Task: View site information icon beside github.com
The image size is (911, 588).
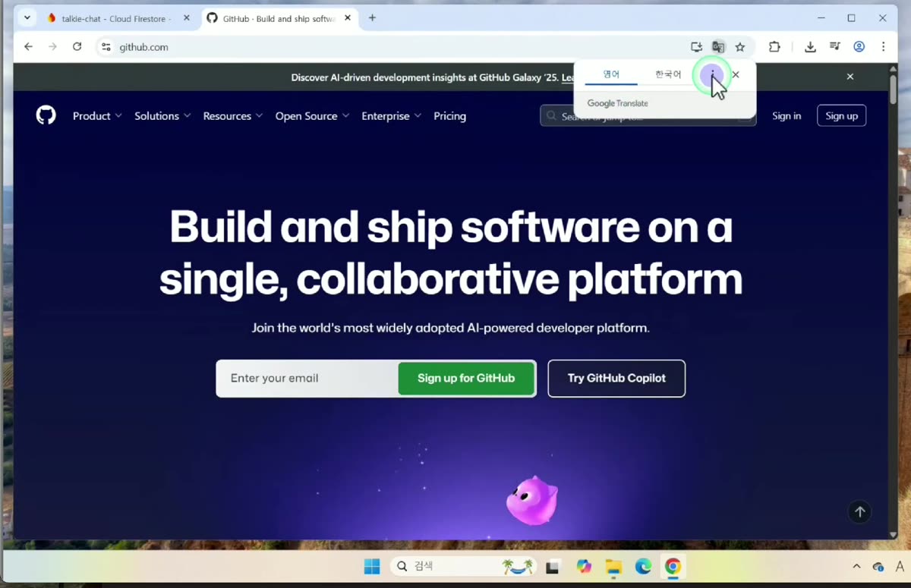Action: tap(106, 47)
